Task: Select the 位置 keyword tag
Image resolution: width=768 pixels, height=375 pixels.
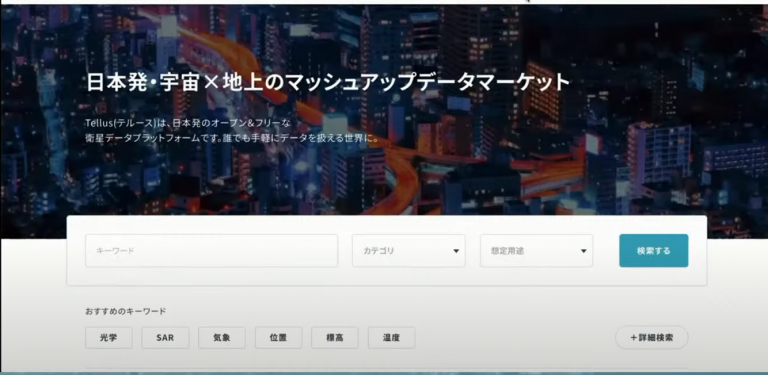Action: [278, 338]
